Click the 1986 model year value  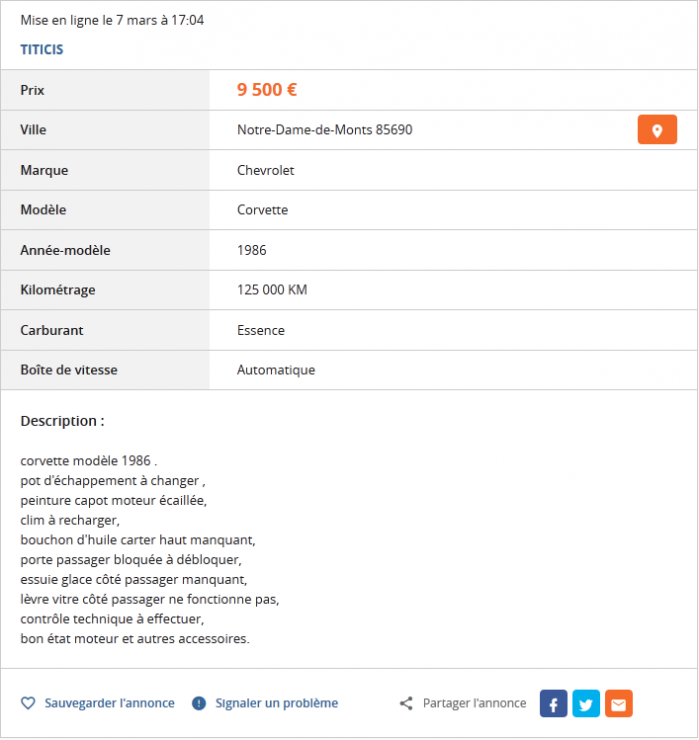tap(252, 250)
